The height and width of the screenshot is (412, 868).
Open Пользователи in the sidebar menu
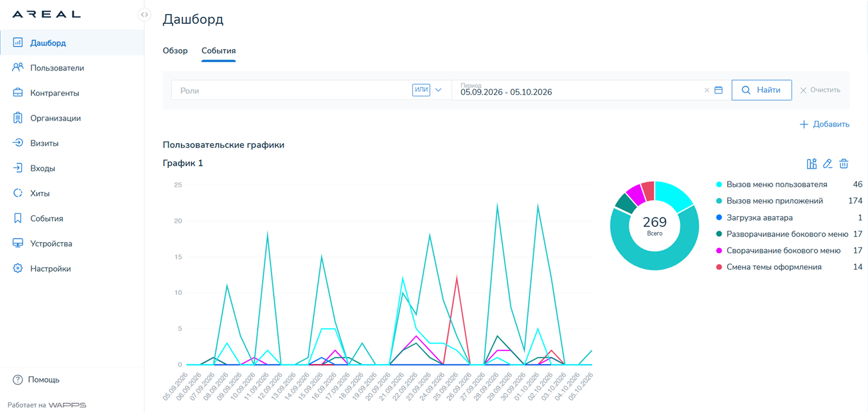pos(72,68)
